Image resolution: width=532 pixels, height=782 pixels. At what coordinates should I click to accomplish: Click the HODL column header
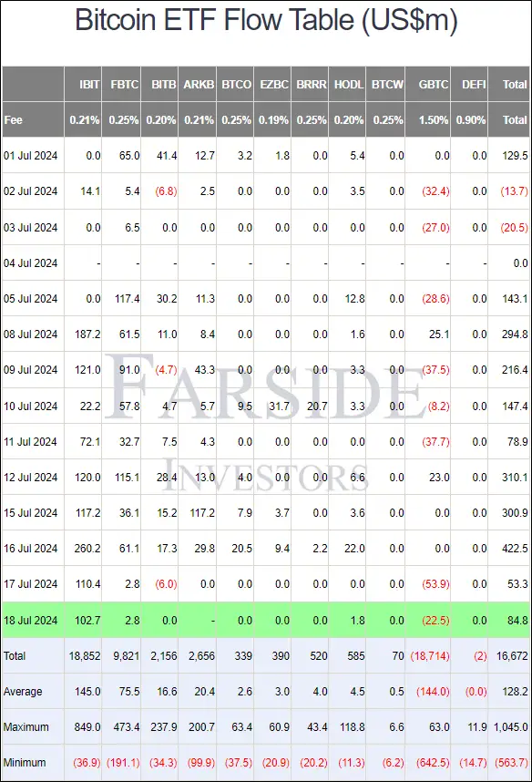[x=349, y=84]
